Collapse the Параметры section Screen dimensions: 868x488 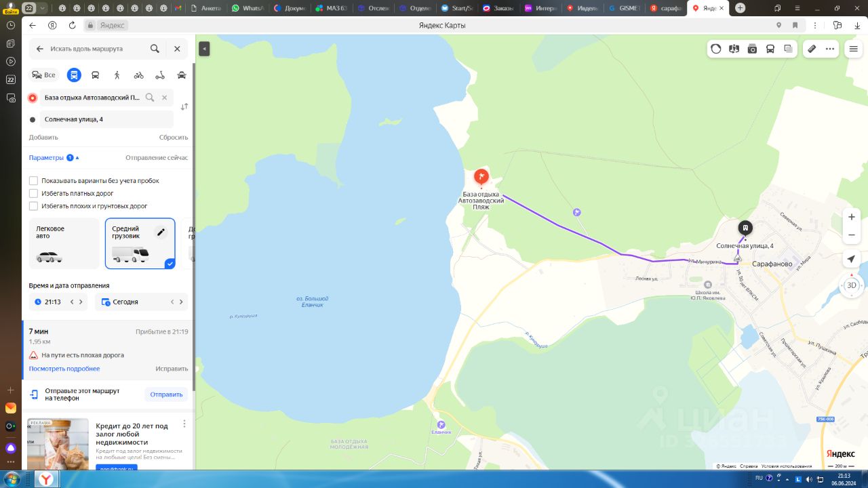[x=54, y=157]
